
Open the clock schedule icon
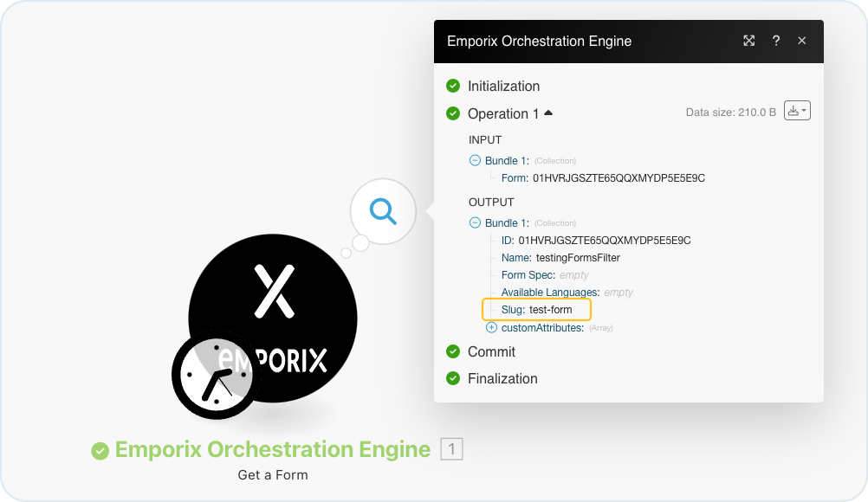[x=217, y=375]
